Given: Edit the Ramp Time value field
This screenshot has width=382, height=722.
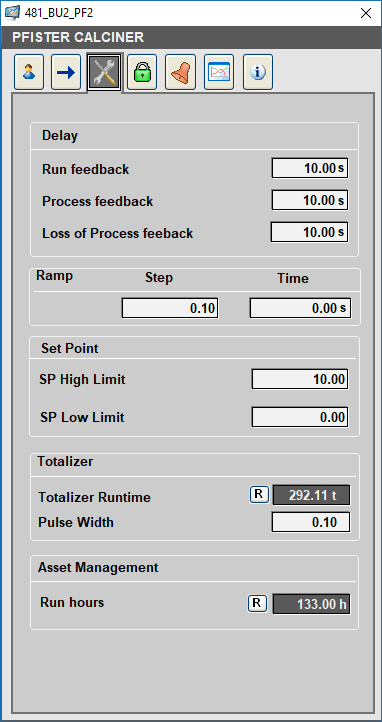Looking at the screenshot, I should click(x=300, y=308).
